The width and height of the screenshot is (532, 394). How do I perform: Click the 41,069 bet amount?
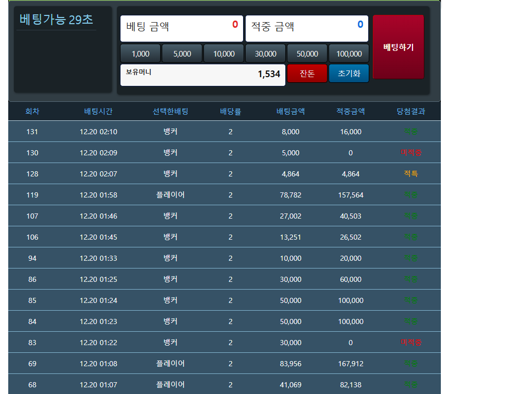[x=290, y=385]
